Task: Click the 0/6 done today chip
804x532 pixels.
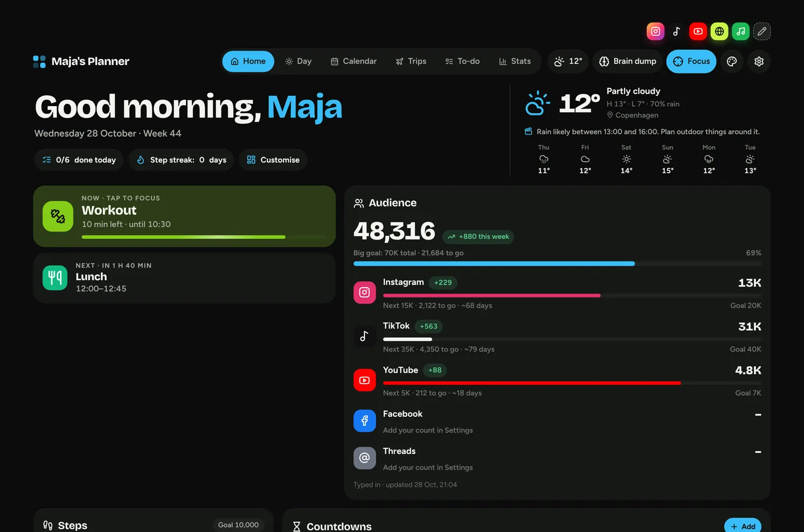Action: [x=79, y=160]
